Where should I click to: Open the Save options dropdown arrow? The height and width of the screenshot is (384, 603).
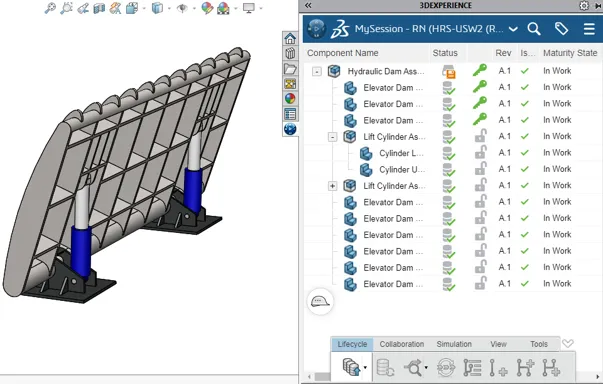coord(365,367)
